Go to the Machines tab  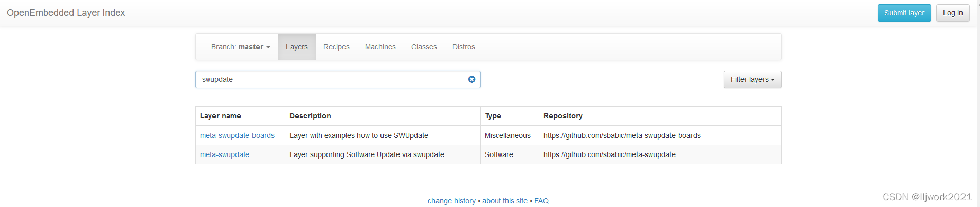pyautogui.click(x=380, y=47)
